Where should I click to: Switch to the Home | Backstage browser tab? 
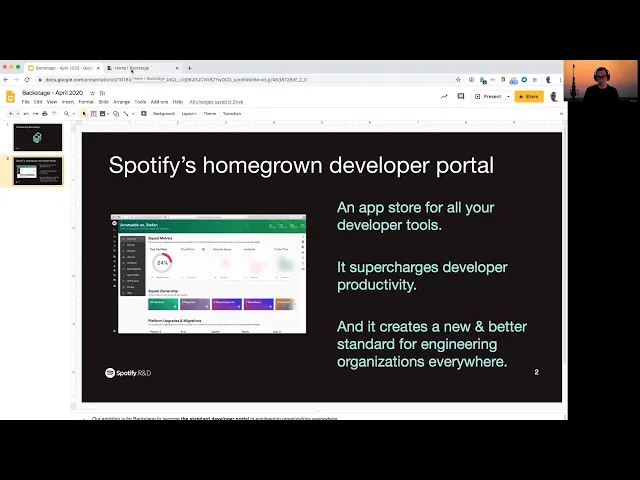(141, 68)
